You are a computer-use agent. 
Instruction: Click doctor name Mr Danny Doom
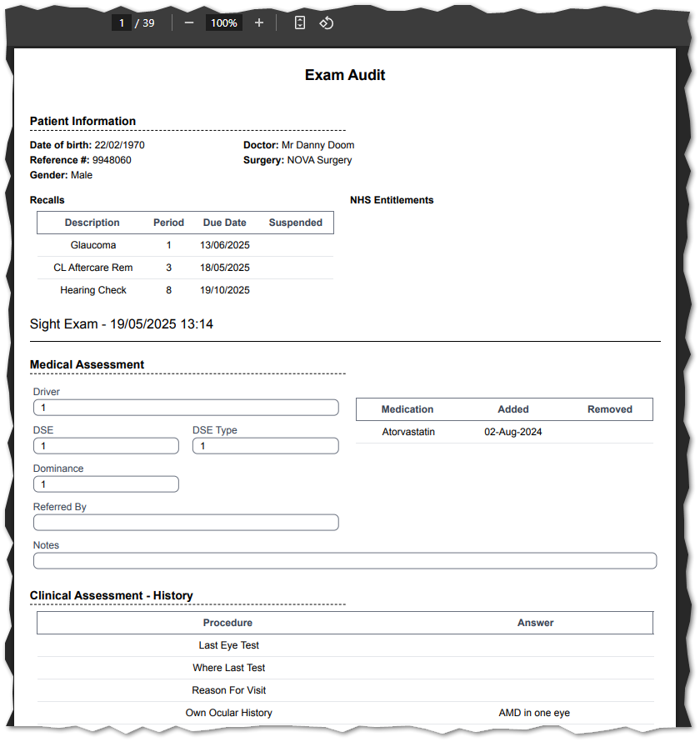317,145
